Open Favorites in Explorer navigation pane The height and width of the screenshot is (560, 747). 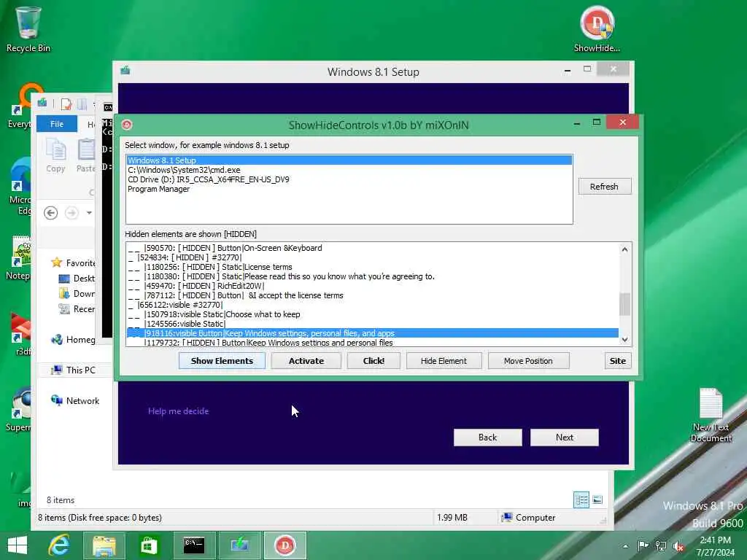click(x=74, y=262)
